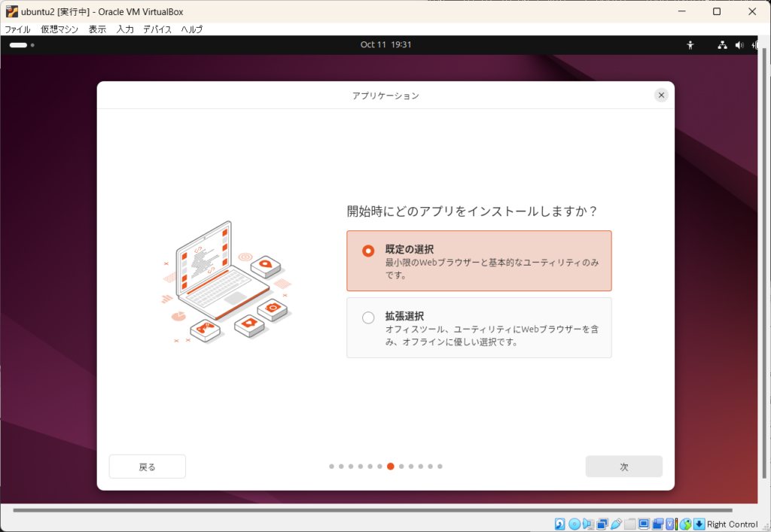Open the 表示 menu
The image size is (771, 532).
97,29
